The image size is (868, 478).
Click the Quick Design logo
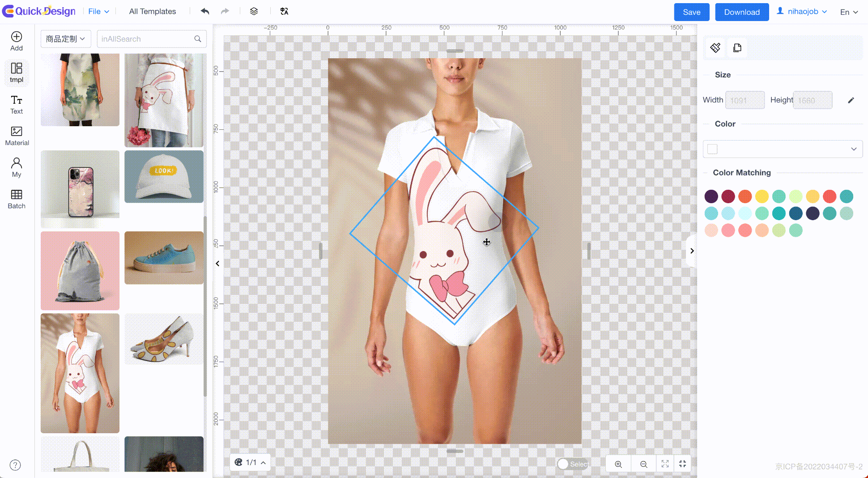39,11
